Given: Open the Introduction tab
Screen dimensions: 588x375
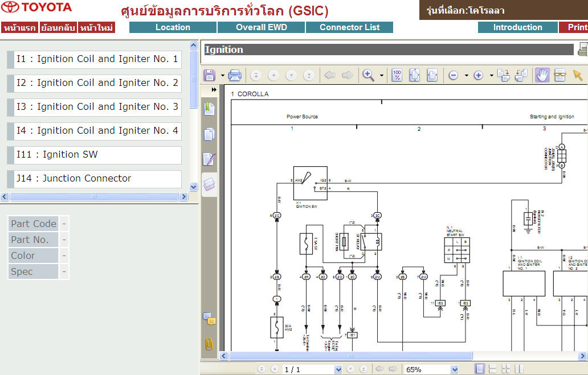Looking at the screenshot, I should (x=517, y=27).
